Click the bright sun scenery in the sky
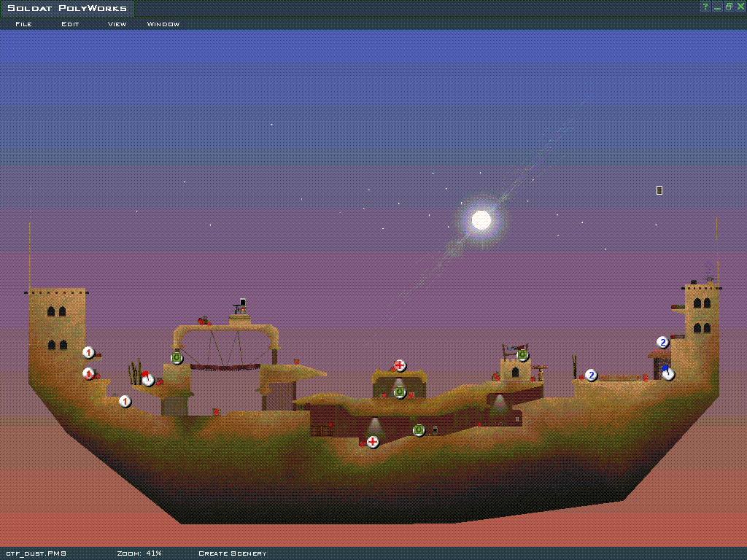 pos(481,219)
